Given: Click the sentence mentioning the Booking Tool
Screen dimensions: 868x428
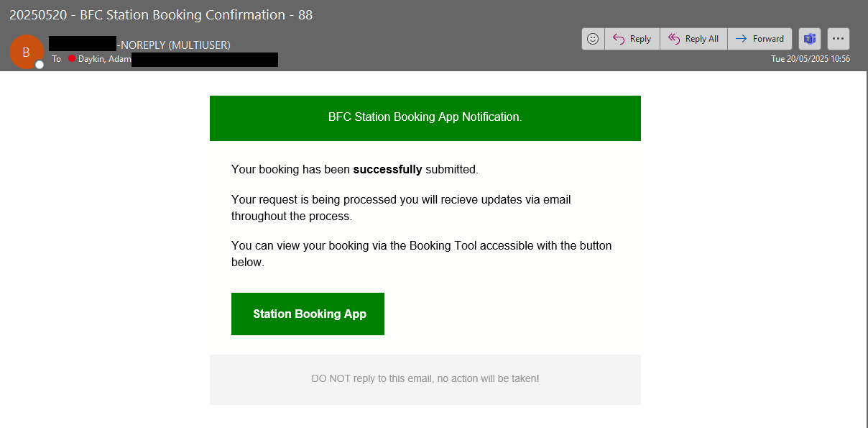Looking at the screenshot, I should [x=421, y=254].
